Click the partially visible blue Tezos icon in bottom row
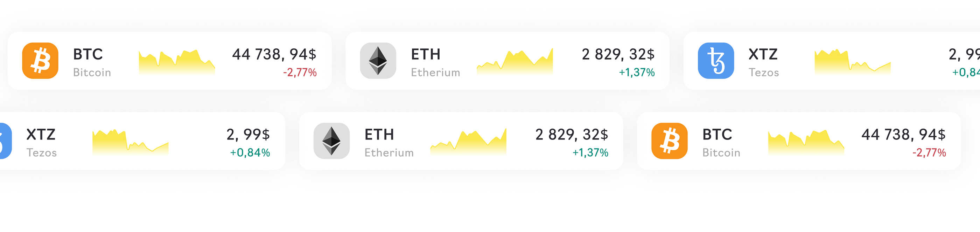 (x=5, y=141)
